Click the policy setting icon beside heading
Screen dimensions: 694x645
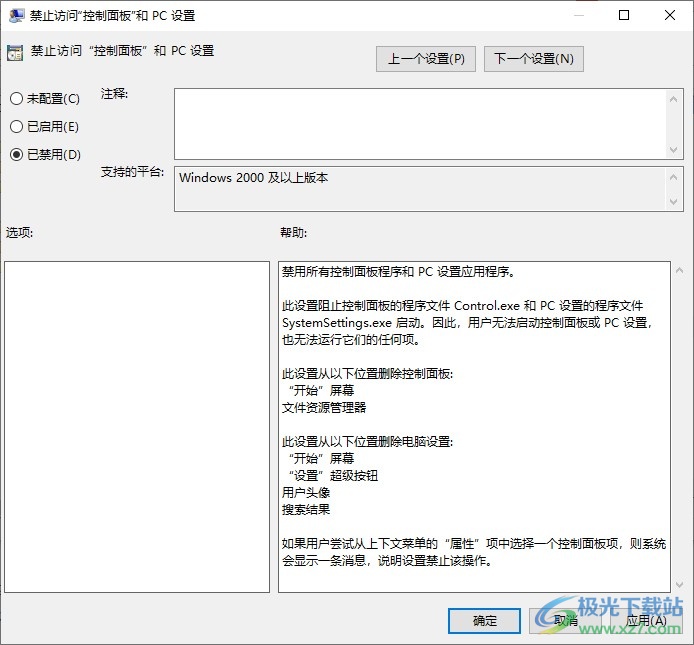15,53
